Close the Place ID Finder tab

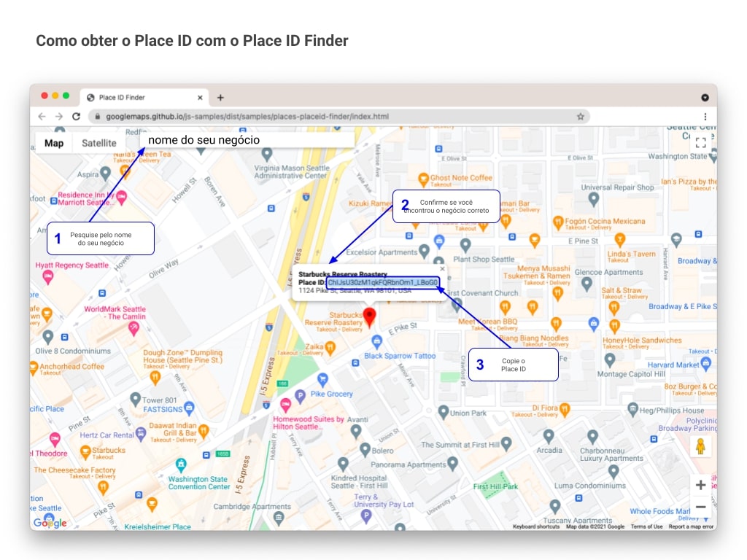click(200, 98)
